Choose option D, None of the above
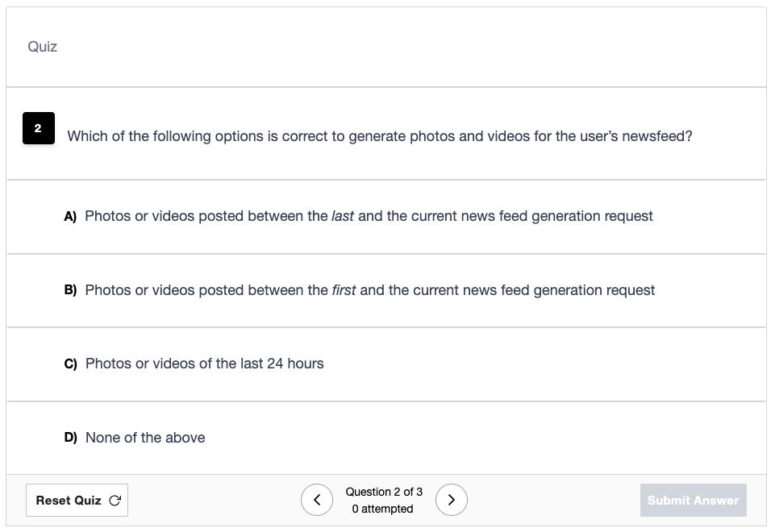Image resolution: width=775 pixels, height=532 pixels. click(x=386, y=438)
